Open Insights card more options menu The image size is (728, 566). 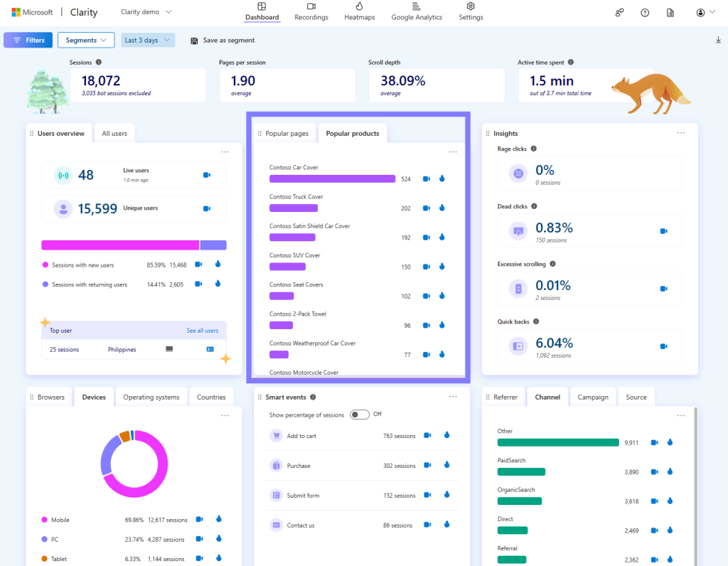[680, 133]
